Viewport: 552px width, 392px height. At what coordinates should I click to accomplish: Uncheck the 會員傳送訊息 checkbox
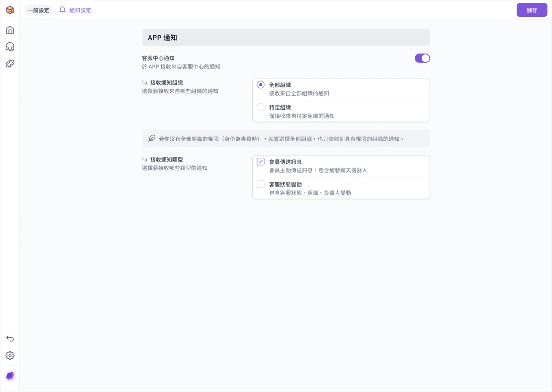coord(260,162)
